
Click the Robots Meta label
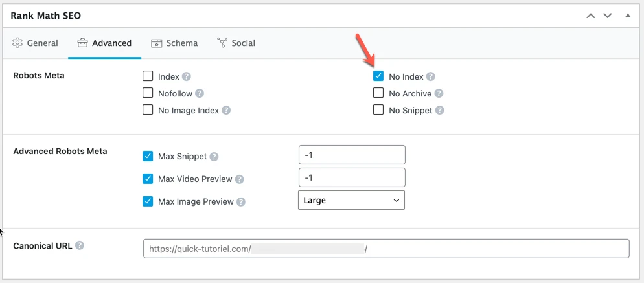39,76
